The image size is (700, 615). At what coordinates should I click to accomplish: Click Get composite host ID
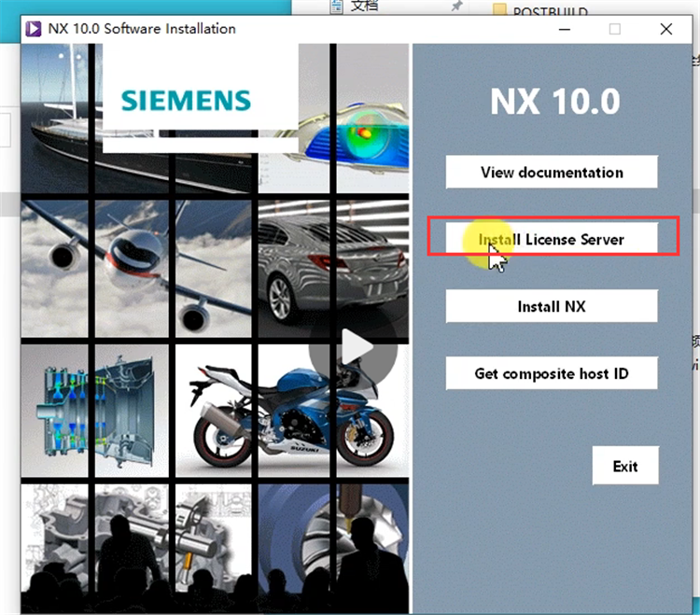tap(552, 373)
